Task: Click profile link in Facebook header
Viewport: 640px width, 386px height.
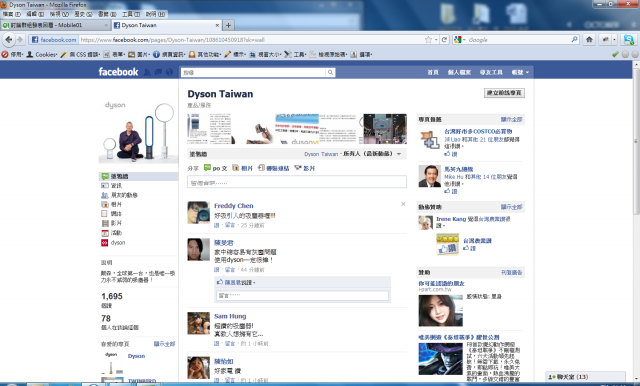Action: click(x=459, y=72)
